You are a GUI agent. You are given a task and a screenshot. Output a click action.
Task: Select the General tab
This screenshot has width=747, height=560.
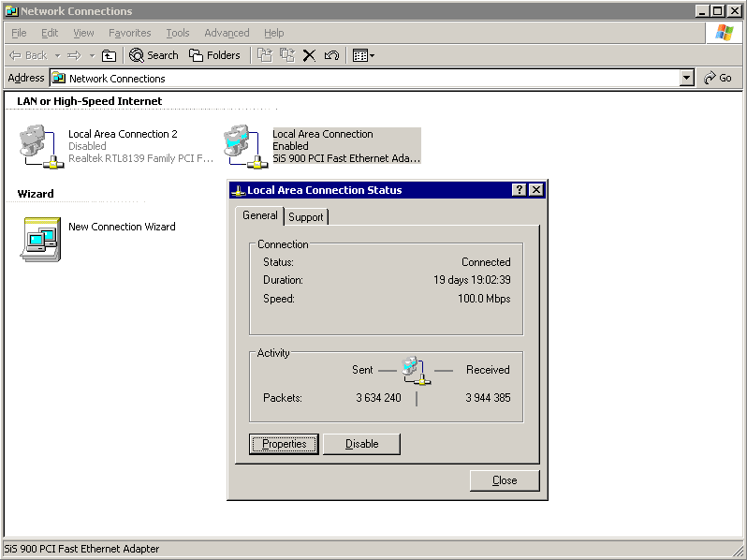259,215
